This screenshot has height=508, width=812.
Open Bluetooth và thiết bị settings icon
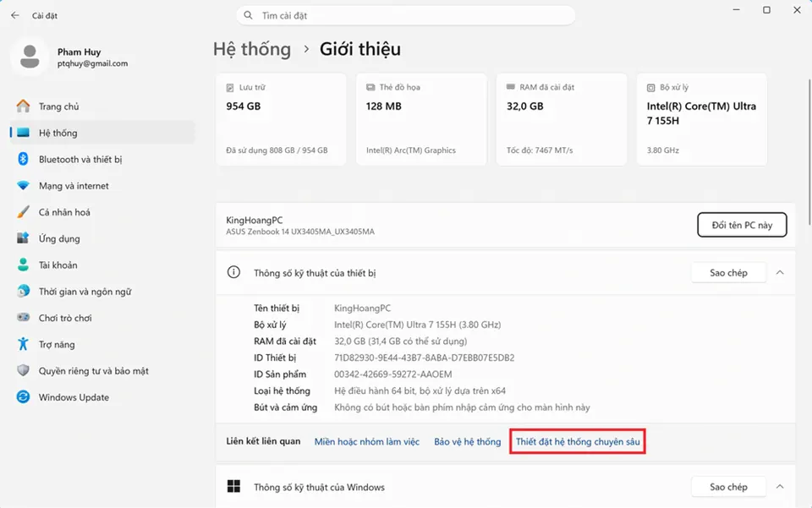point(23,159)
